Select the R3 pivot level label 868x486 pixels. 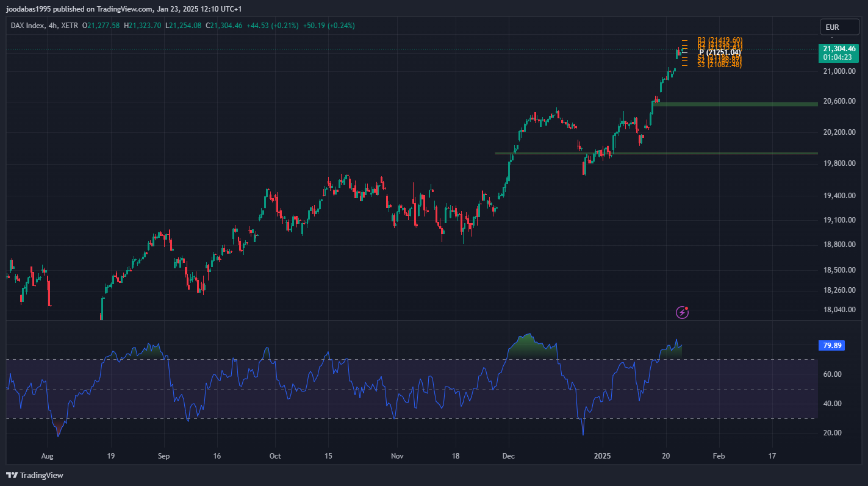click(x=719, y=40)
